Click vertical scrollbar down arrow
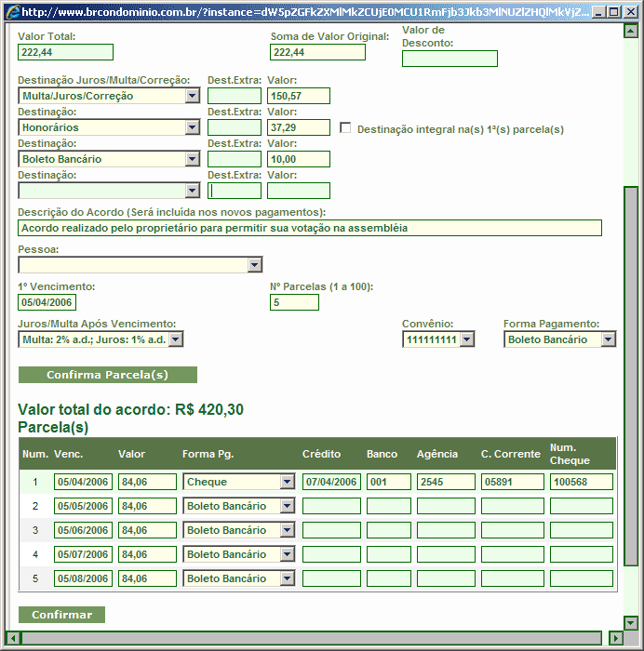The width and height of the screenshot is (644, 651). [x=631, y=622]
